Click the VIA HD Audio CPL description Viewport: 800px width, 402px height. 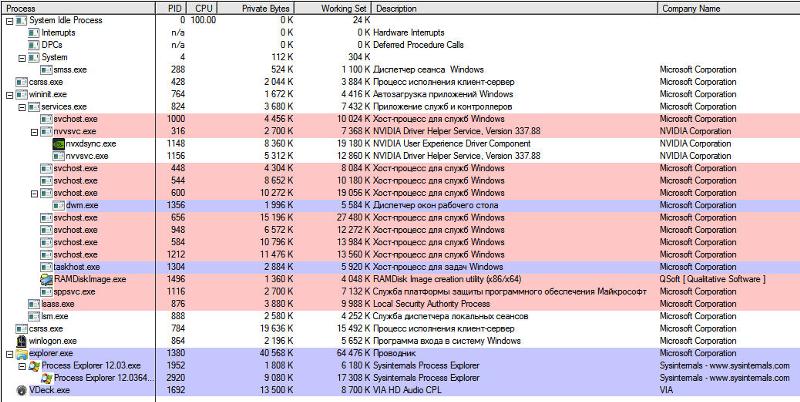pyautogui.click(x=407, y=390)
